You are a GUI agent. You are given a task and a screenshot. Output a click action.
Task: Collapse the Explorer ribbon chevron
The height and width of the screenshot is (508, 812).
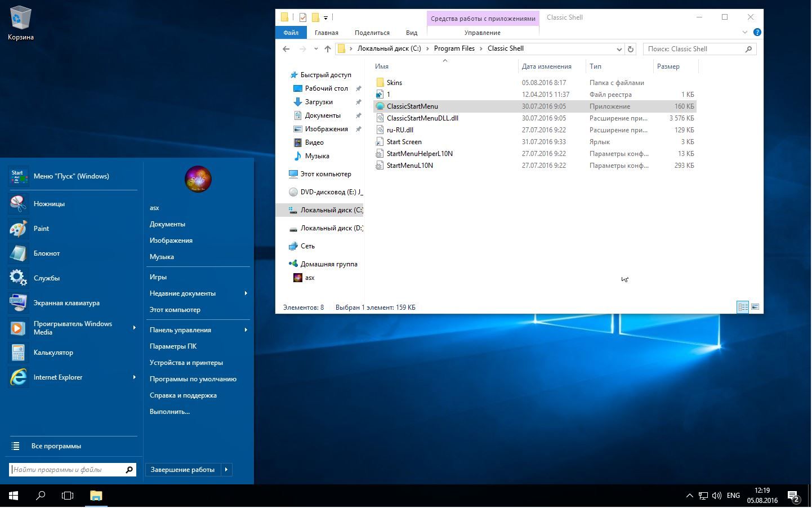745,33
